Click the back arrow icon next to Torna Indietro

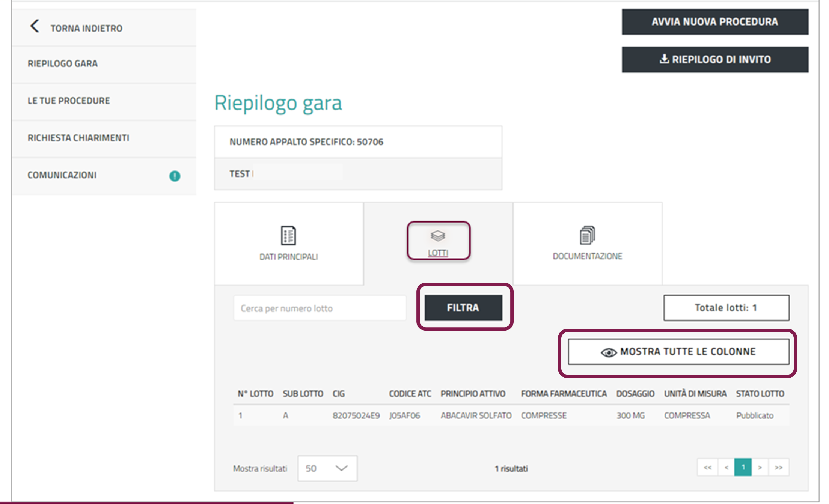click(35, 26)
